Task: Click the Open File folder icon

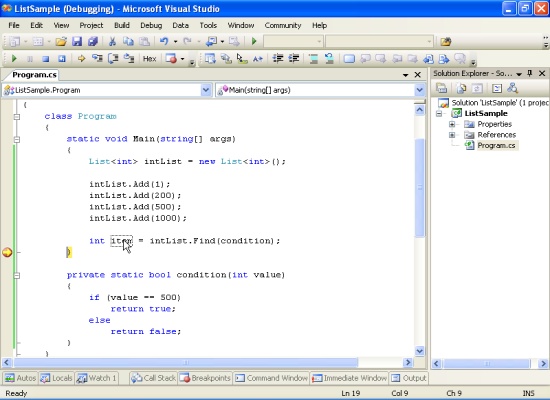Action: click(x=61, y=41)
